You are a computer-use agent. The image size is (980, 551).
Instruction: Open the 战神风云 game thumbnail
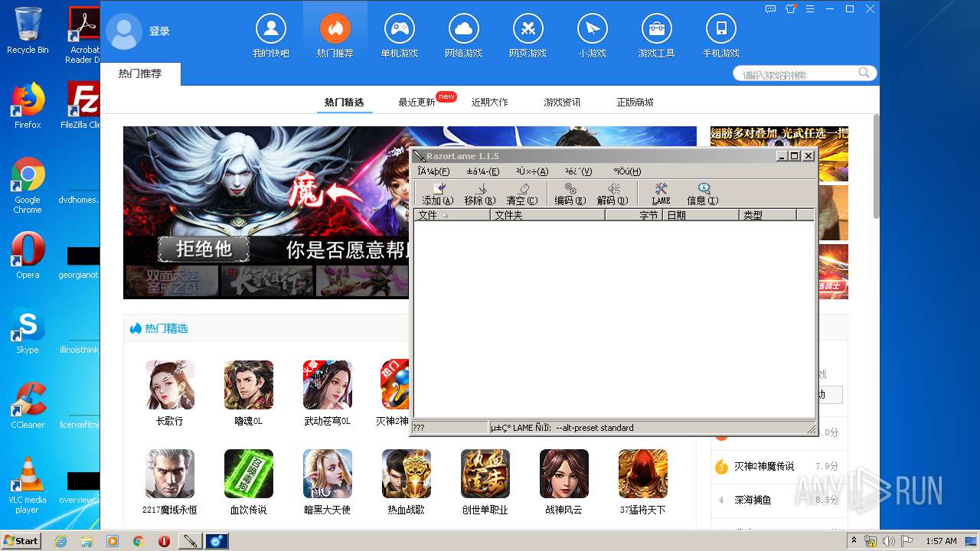point(564,474)
